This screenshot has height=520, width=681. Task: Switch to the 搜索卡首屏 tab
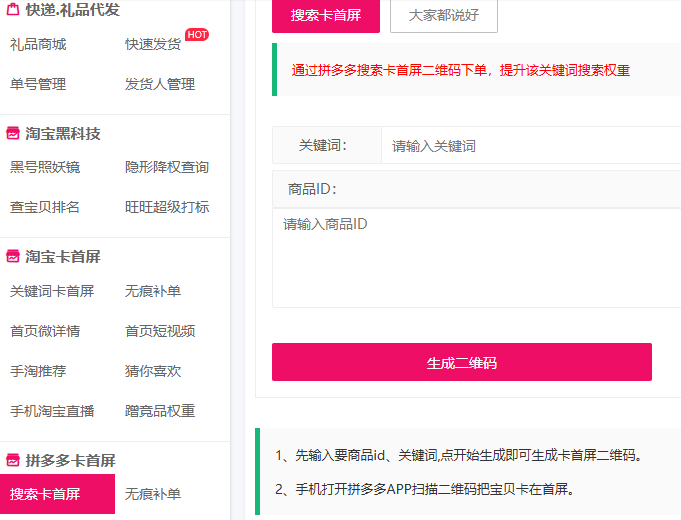(326, 16)
